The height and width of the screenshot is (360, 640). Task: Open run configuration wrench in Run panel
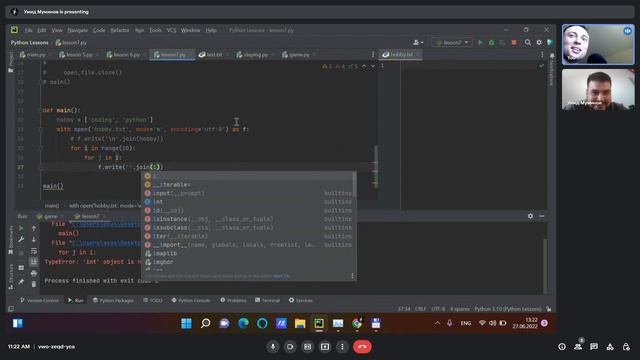(21, 240)
